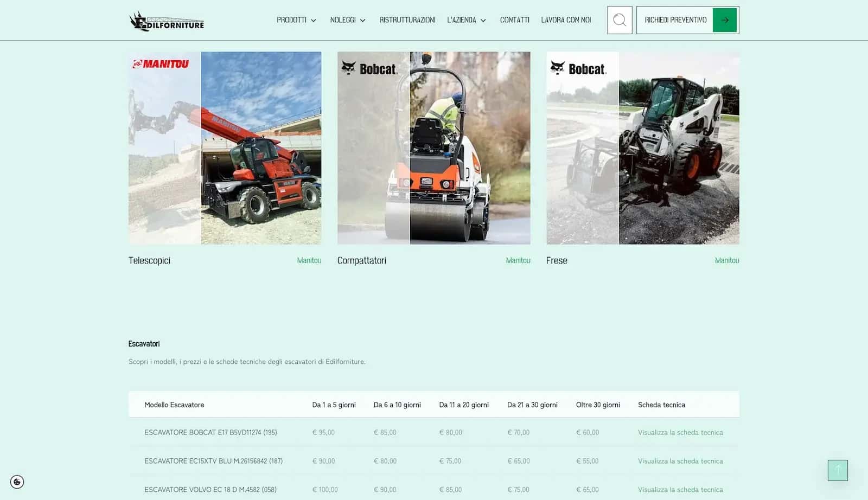Expand the L'Azienda dropdown chevron

[x=483, y=21]
